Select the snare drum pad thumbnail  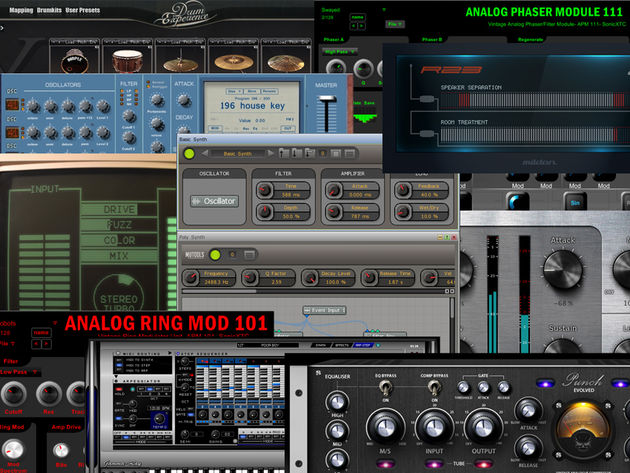click(127, 59)
